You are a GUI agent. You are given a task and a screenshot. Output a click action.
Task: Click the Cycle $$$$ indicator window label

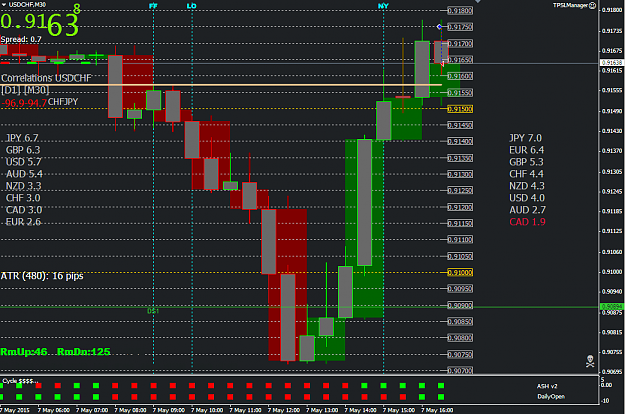20,381
